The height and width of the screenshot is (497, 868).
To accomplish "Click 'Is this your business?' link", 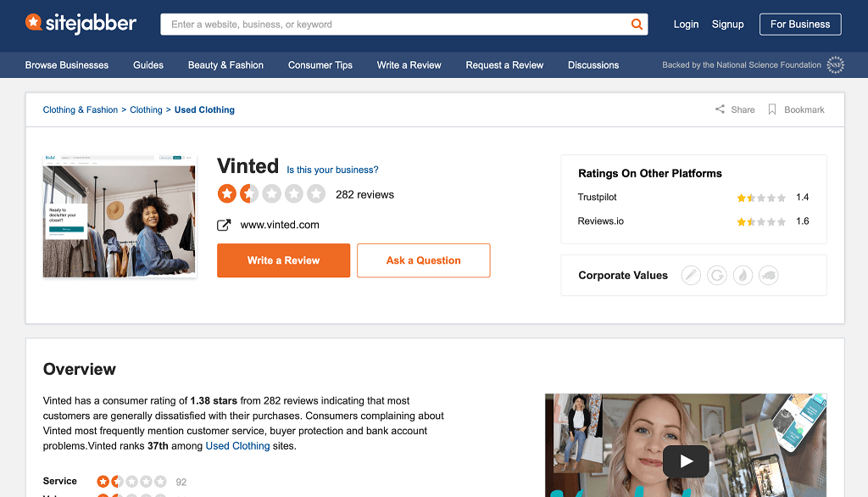I will [332, 170].
